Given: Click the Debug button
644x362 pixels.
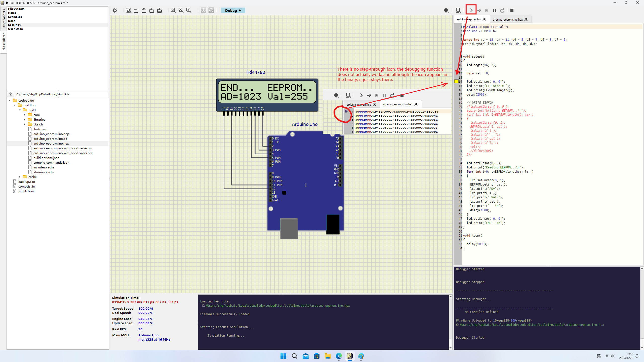Looking at the screenshot, I should tap(233, 10).
